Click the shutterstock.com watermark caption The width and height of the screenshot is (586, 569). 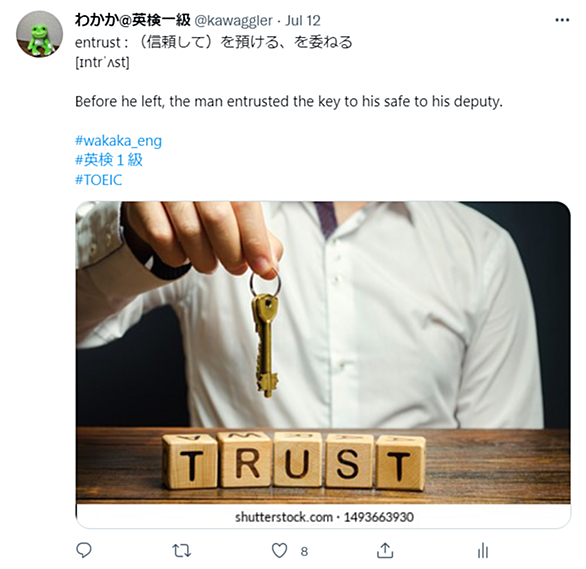324,517
